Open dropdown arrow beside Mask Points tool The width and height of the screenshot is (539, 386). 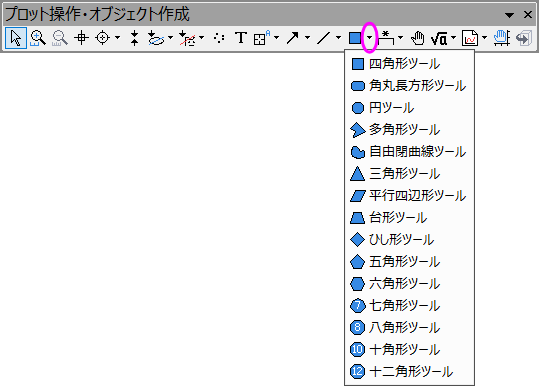click(202, 38)
